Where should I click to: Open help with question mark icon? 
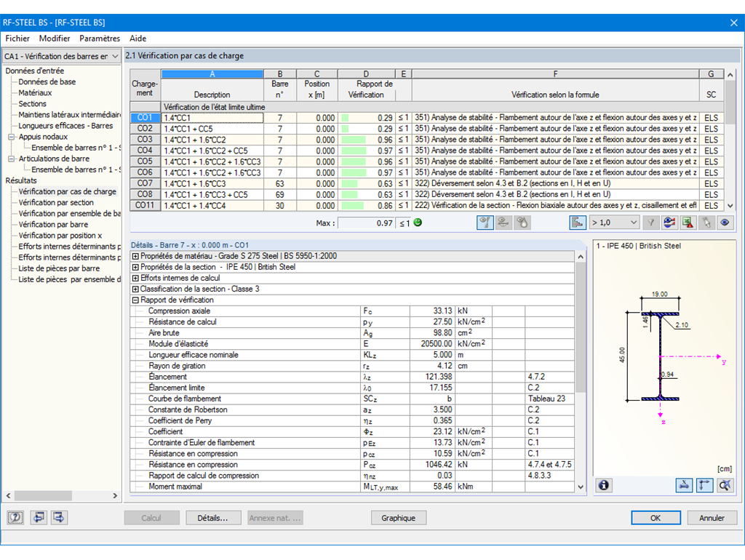click(x=15, y=517)
